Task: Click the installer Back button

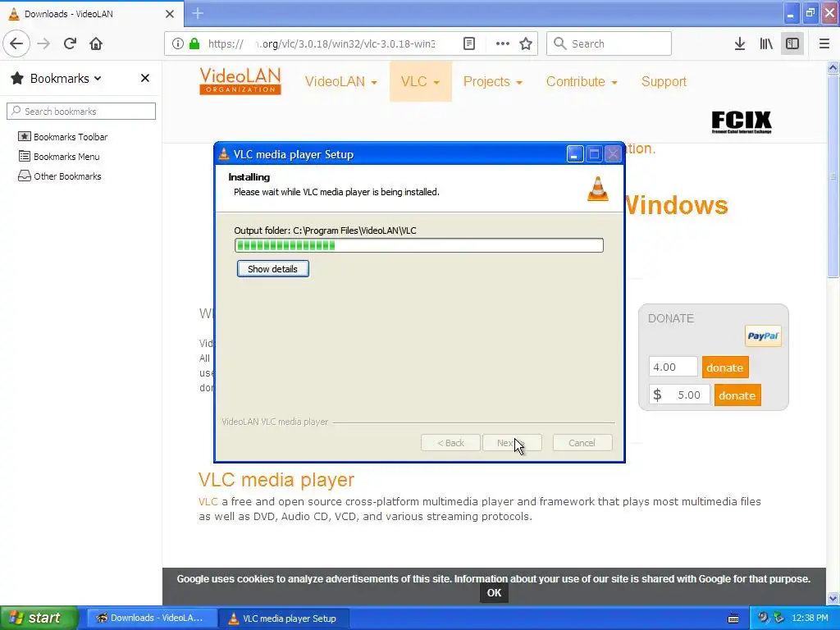Action: click(x=450, y=443)
